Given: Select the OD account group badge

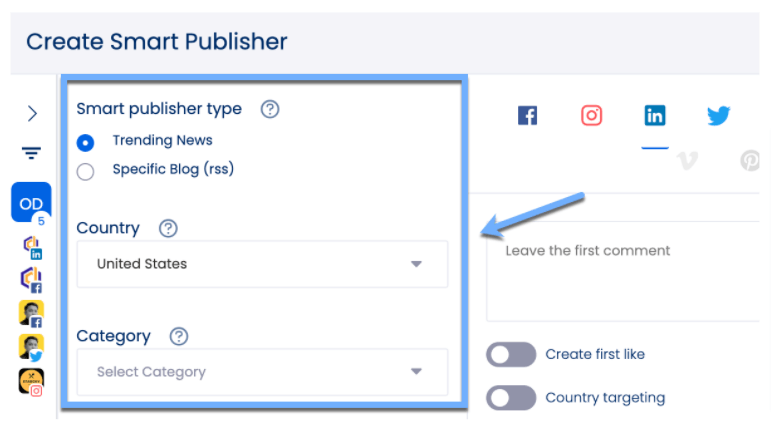Looking at the screenshot, I should (x=31, y=203).
